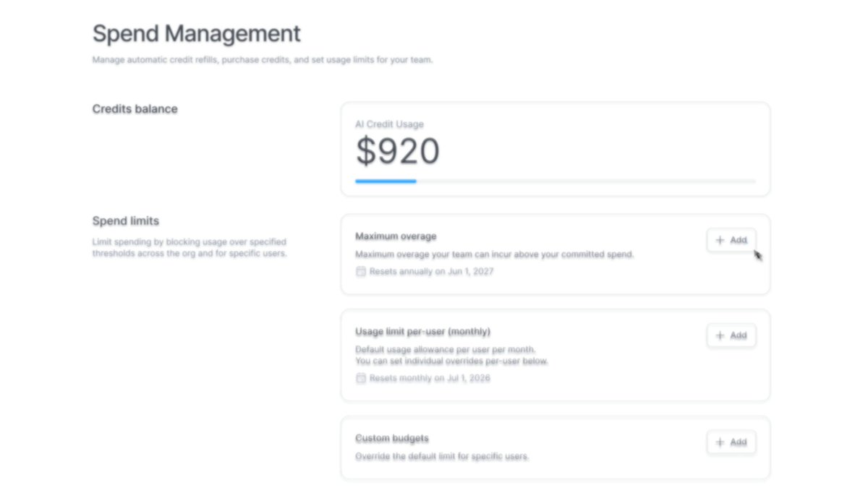Click the plus icon in the Usage limit per-user card
Image resolution: width=868 pixels, height=488 pixels.
pos(720,335)
